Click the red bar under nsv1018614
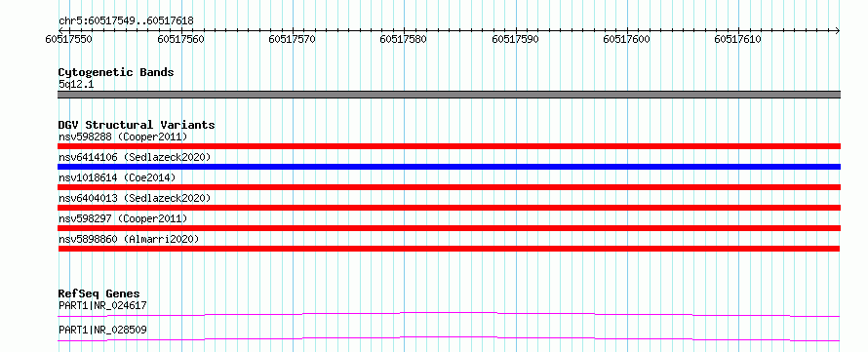The height and width of the screenshot is (352, 868). (449, 187)
